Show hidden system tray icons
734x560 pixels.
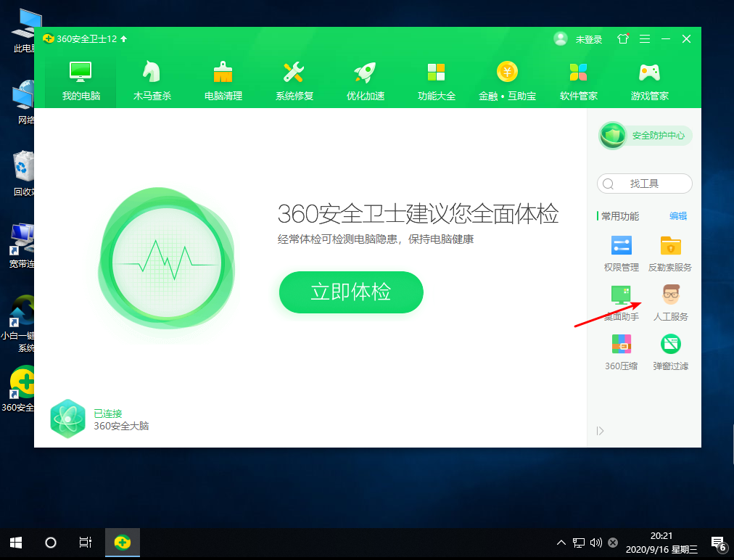click(x=561, y=542)
